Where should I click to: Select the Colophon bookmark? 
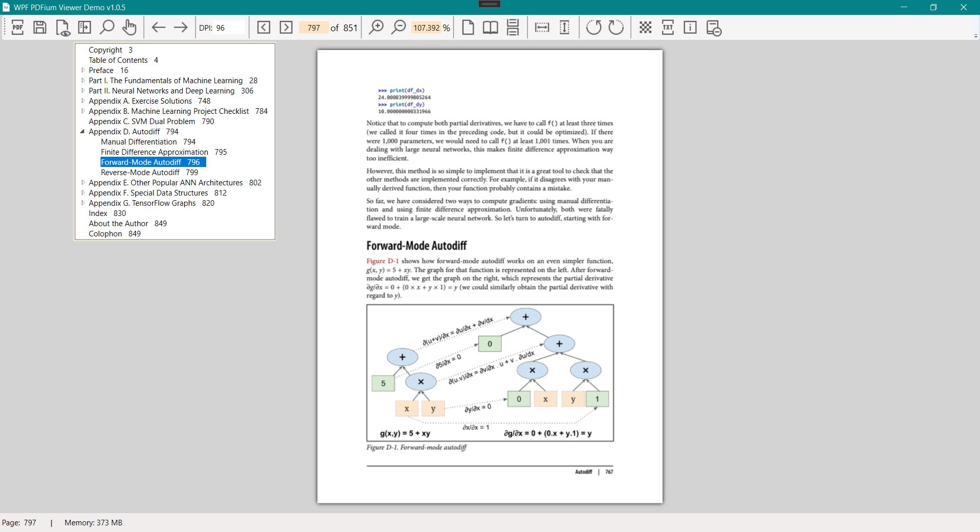[x=115, y=234]
